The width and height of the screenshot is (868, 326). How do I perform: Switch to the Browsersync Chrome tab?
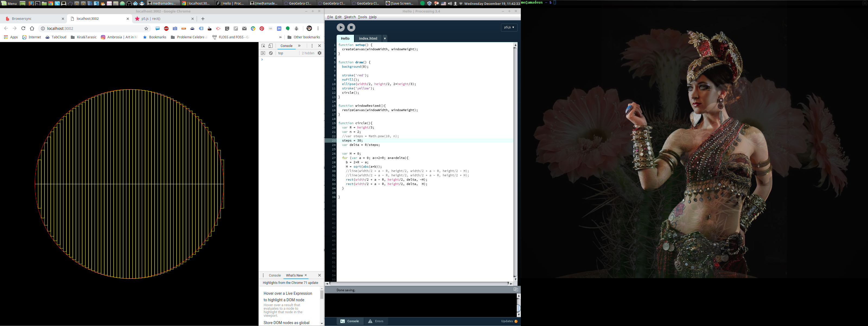[34, 19]
